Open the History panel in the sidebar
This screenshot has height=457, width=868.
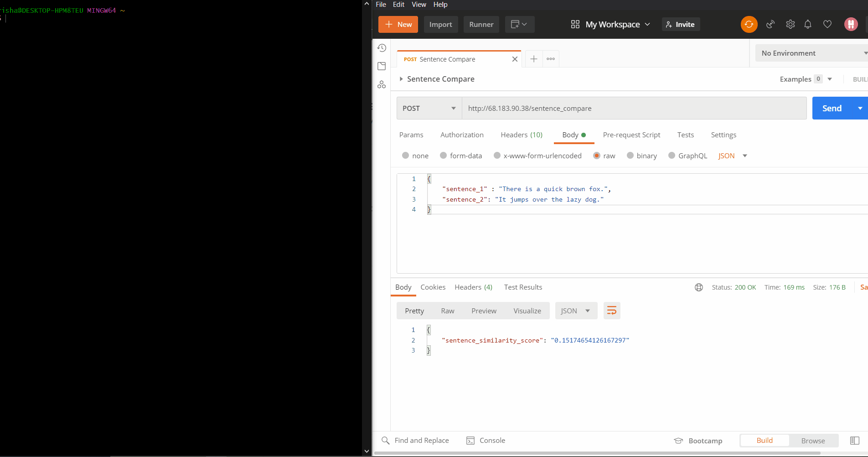[382, 47]
